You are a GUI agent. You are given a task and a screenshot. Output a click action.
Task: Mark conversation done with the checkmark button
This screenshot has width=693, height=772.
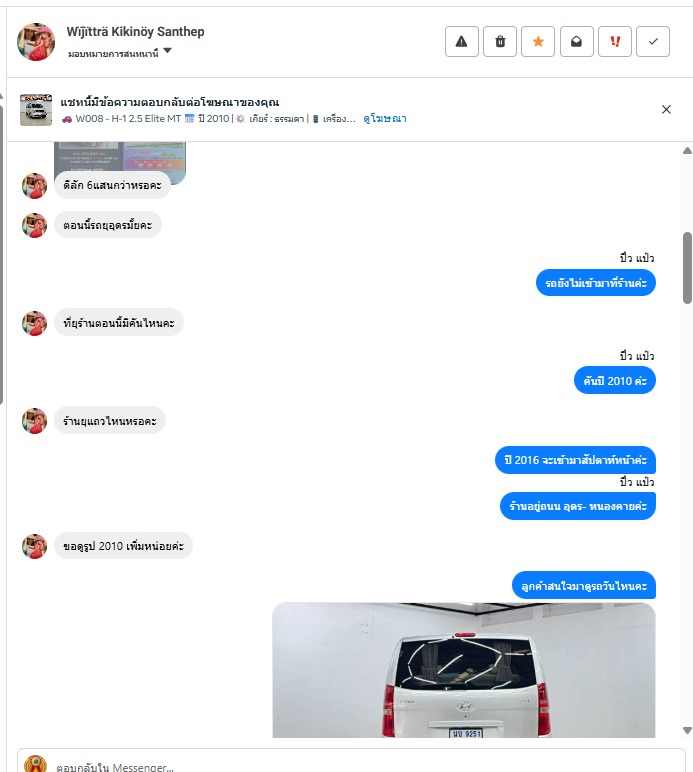point(653,41)
